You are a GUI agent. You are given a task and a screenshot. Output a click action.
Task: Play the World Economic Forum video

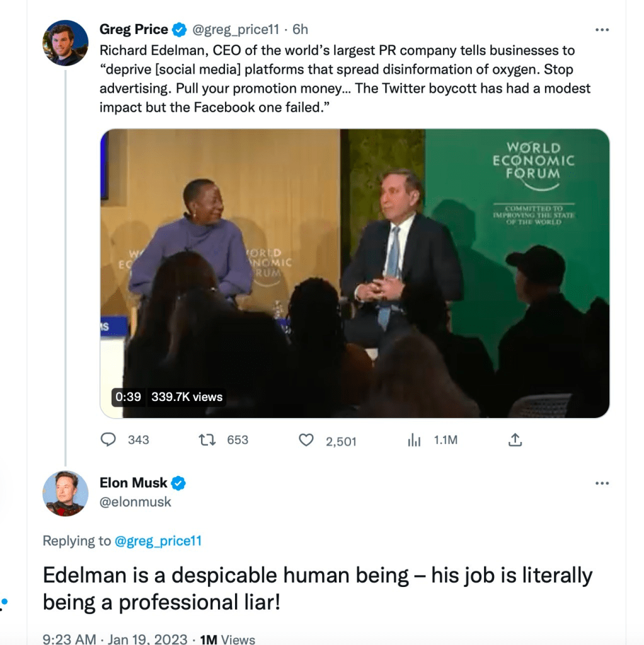click(355, 273)
